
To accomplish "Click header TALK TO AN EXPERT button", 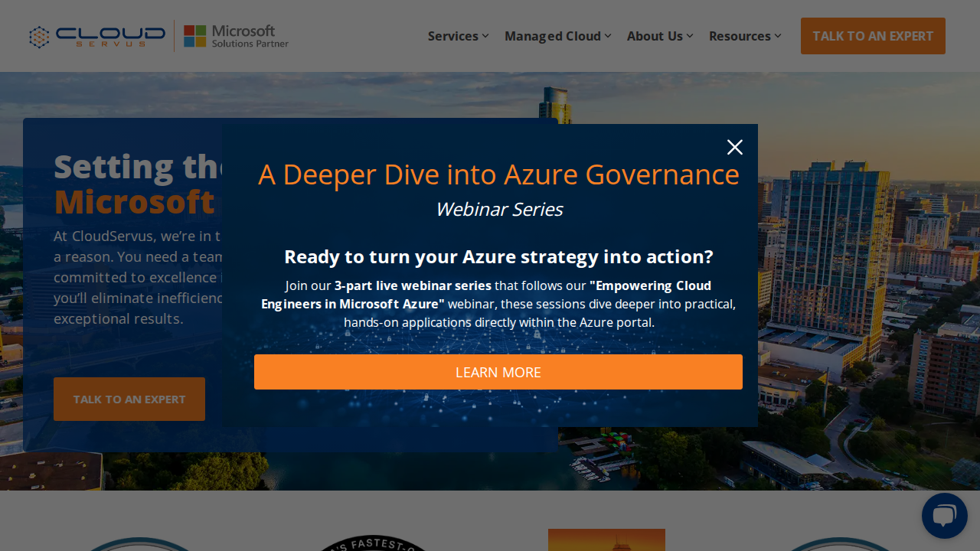I will tap(873, 36).
